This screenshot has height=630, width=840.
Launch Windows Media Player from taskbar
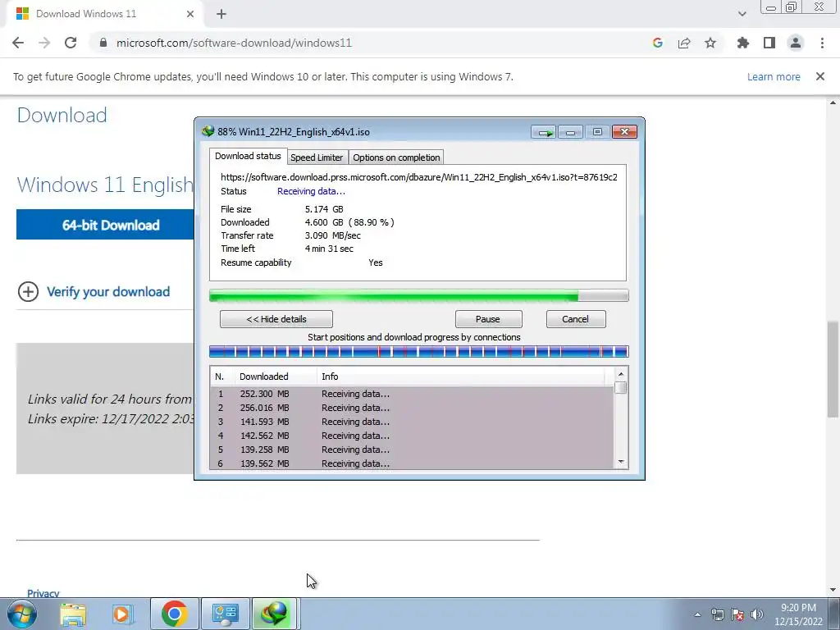(121, 614)
